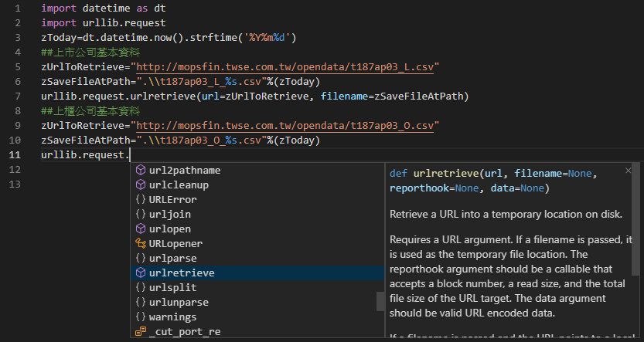Click the comment ##上市公司基本資料
This screenshot has height=342, width=644.
point(90,52)
